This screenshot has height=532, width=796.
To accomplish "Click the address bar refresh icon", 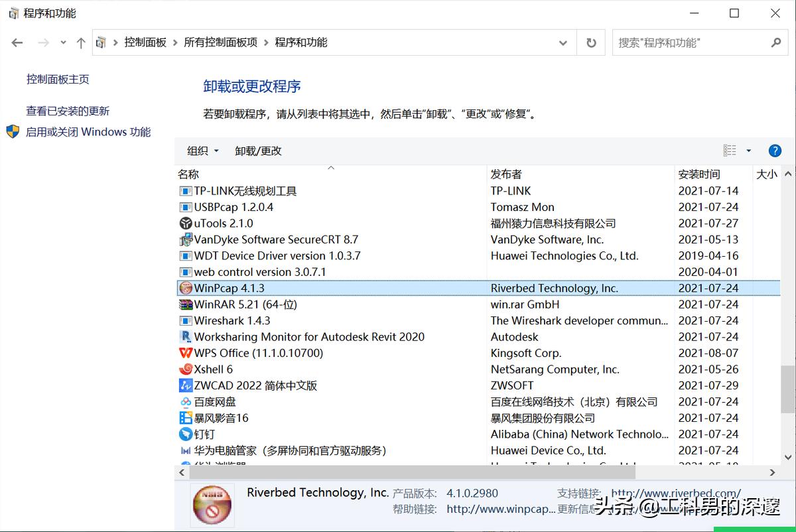I will tap(590, 42).
